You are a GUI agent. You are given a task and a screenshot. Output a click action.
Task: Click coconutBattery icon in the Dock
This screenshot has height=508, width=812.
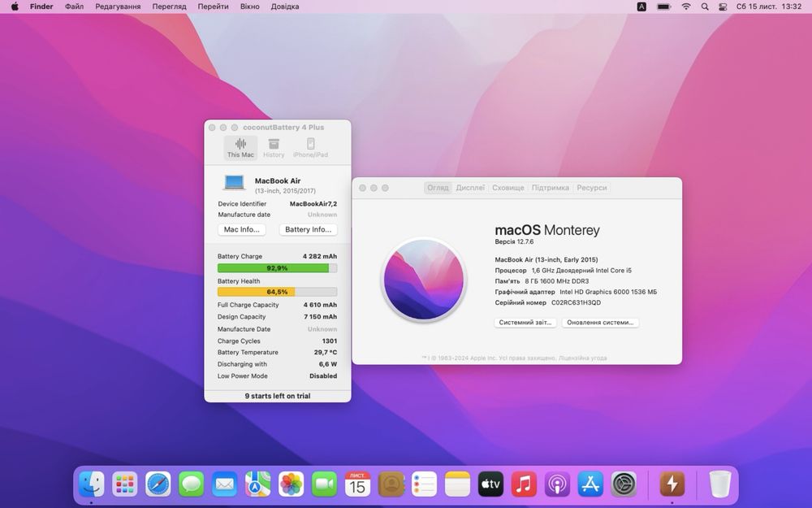click(672, 484)
